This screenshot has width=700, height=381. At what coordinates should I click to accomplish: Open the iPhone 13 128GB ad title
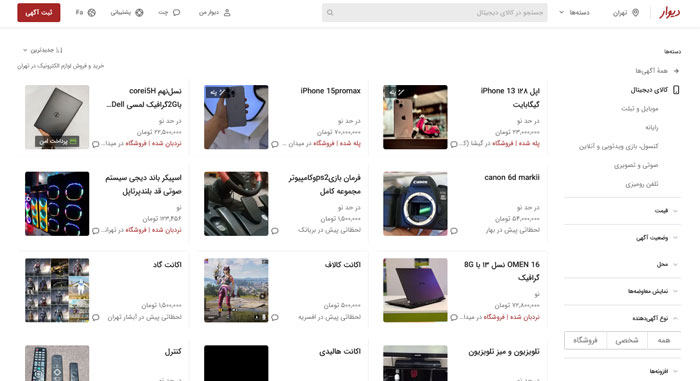coord(510,97)
